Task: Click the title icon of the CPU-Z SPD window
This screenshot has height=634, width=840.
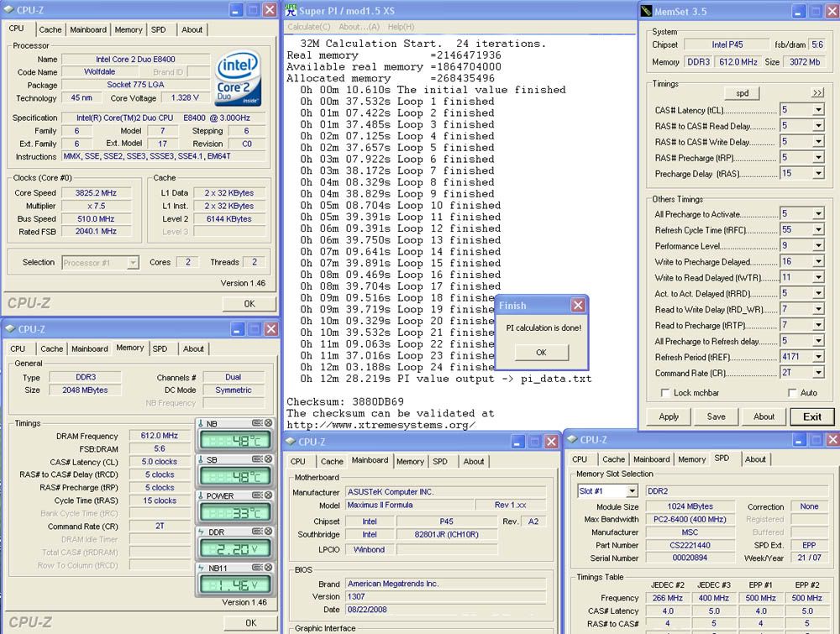Action: click(573, 439)
